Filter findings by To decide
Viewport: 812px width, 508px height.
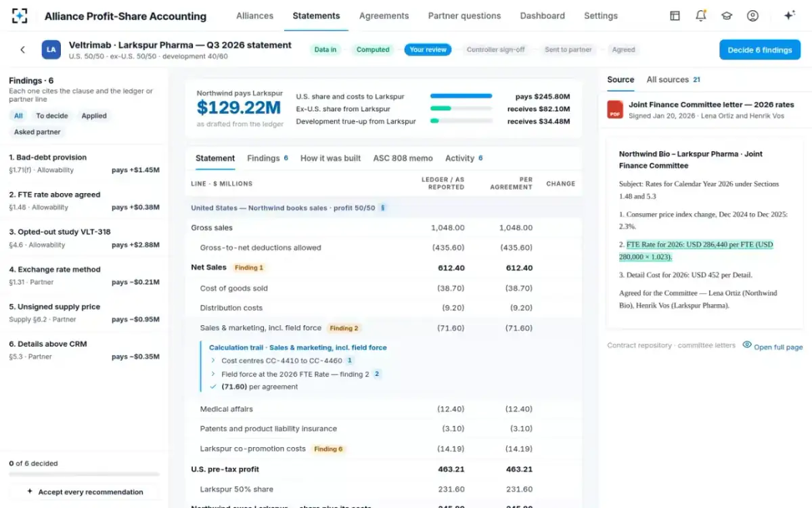[x=52, y=116]
